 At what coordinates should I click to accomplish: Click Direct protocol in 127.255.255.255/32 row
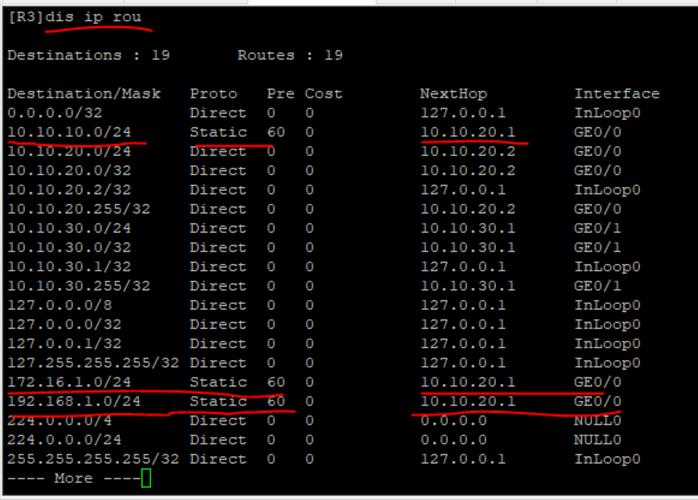218,363
